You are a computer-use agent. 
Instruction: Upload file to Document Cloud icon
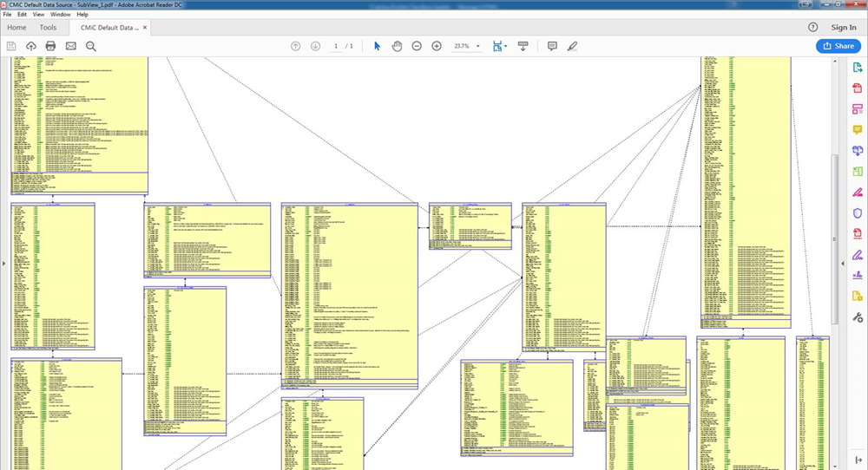coord(31,47)
